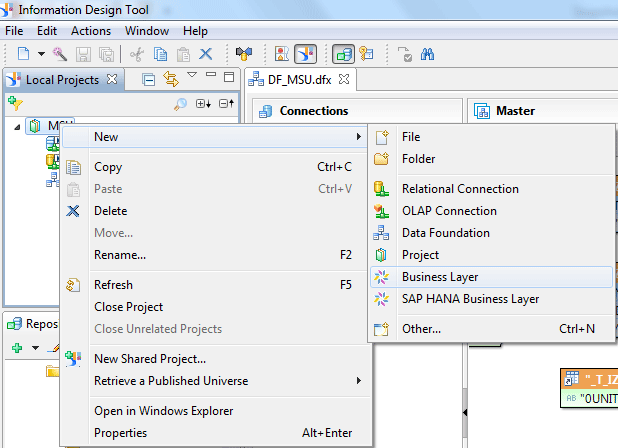Screen dimensions: 618x448
Task: Click the Save All toolbar icon
Action: pyautogui.click(x=106, y=54)
